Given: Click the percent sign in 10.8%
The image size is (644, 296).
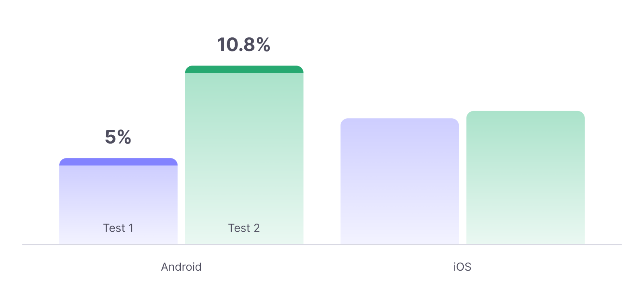Looking at the screenshot, I should 263,45.
